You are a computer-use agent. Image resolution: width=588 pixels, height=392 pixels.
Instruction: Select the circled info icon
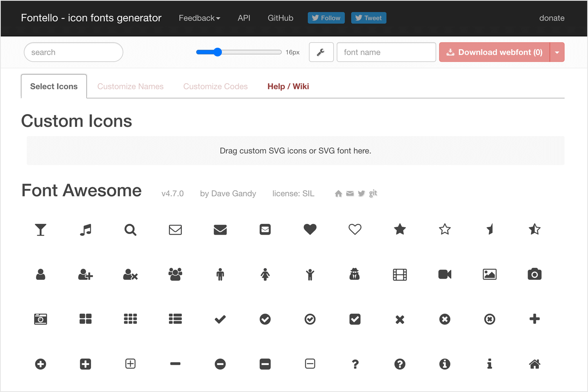point(445,364)
